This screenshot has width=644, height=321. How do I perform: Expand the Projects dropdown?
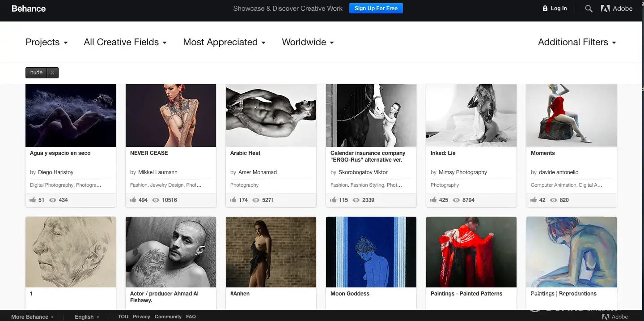point(47,42)
